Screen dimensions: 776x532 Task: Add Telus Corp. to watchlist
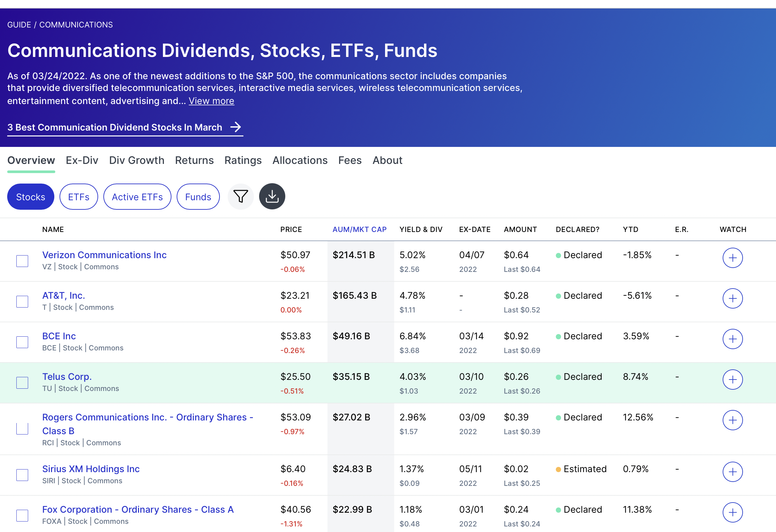click(732, 380)
